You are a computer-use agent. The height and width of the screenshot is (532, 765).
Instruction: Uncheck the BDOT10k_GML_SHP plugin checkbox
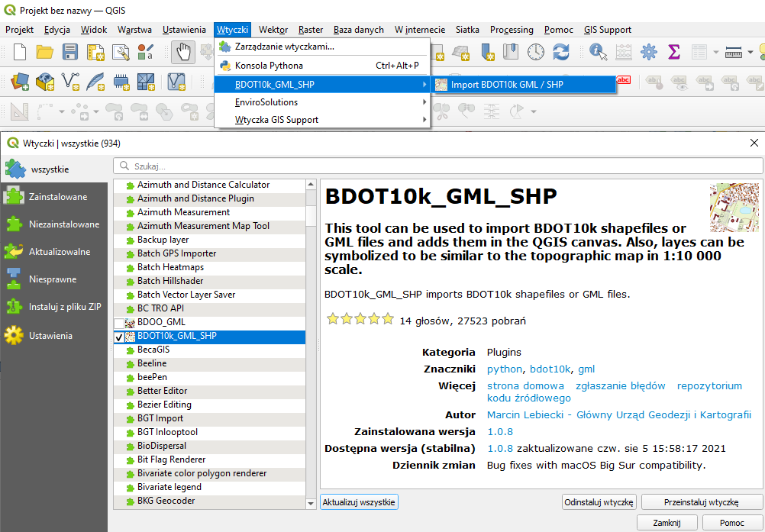(118, 337)
